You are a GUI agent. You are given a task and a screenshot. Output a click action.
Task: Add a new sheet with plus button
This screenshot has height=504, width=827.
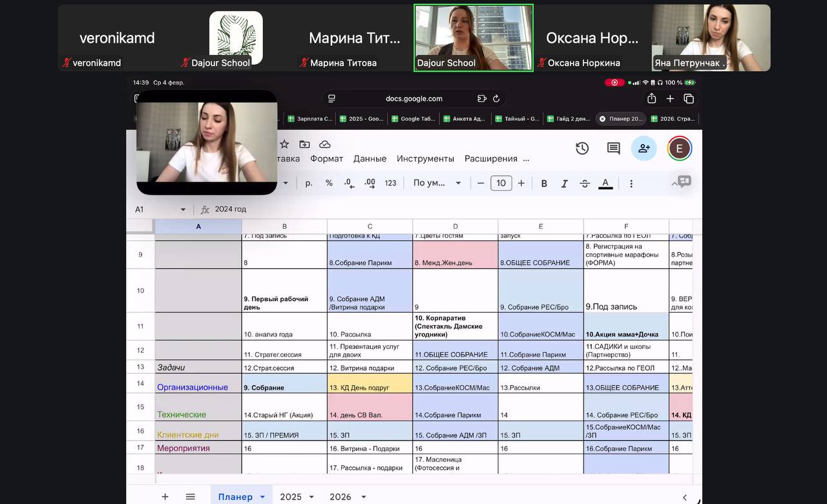point(165,497)
